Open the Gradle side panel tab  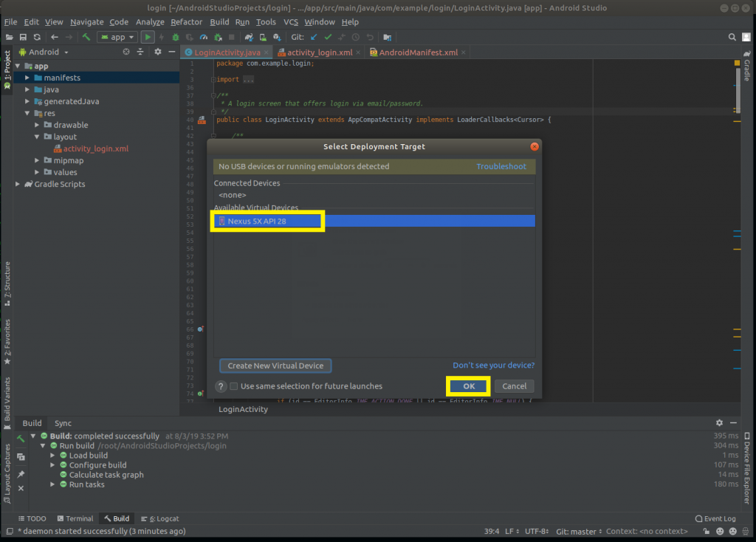[747, 66]
